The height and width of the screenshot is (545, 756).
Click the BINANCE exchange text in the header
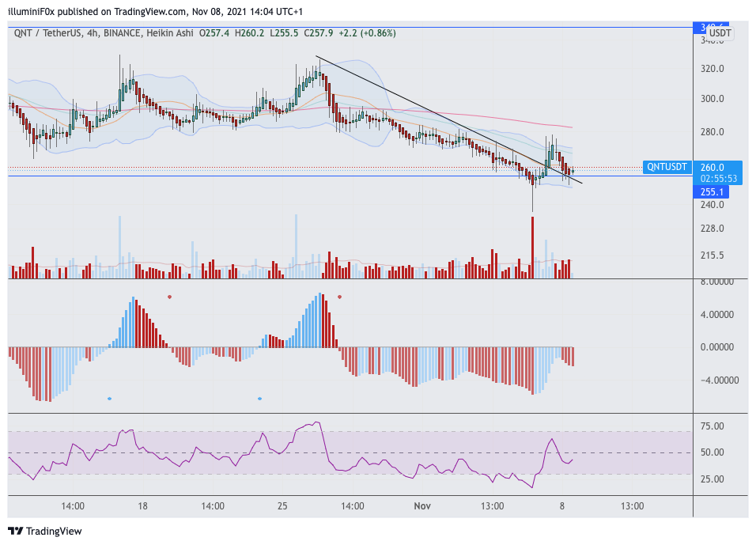[x=122, y=33]
